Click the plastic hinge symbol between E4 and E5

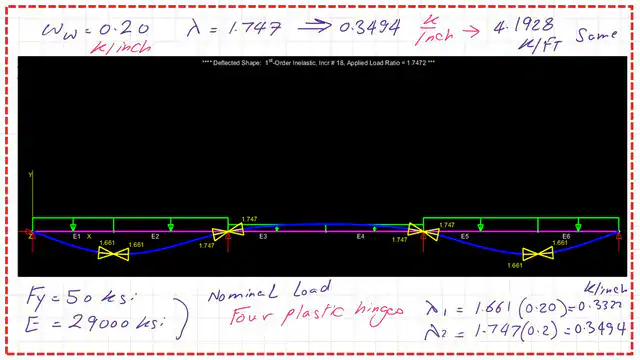coord(423,232)
